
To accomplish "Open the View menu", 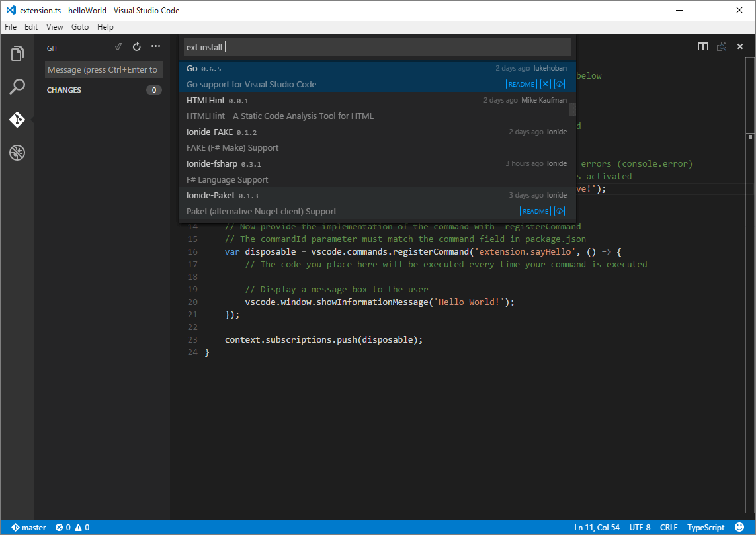I will (x=54, y=27).
